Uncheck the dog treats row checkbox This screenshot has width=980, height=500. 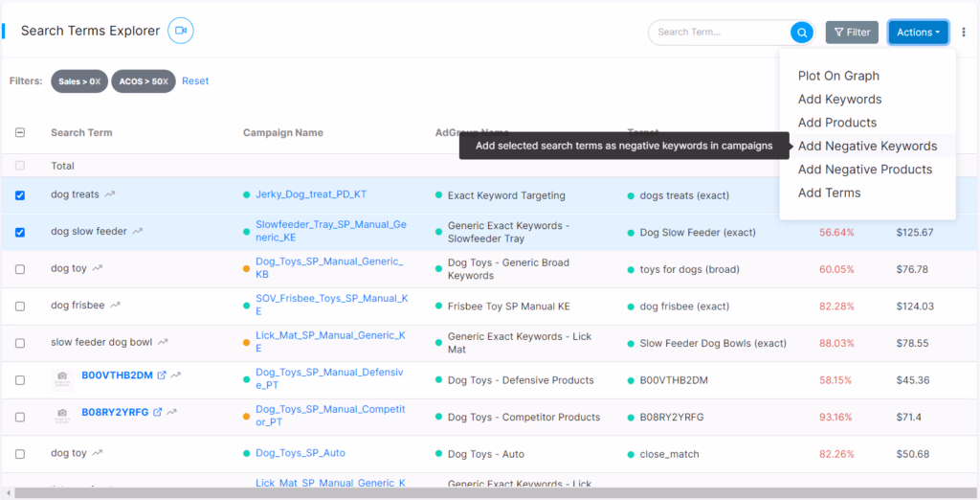(x=20, y=195)
